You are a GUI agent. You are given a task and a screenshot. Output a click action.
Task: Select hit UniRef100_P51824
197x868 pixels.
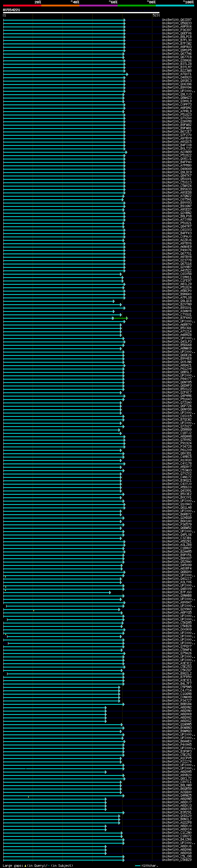click(x=177, y=287)
